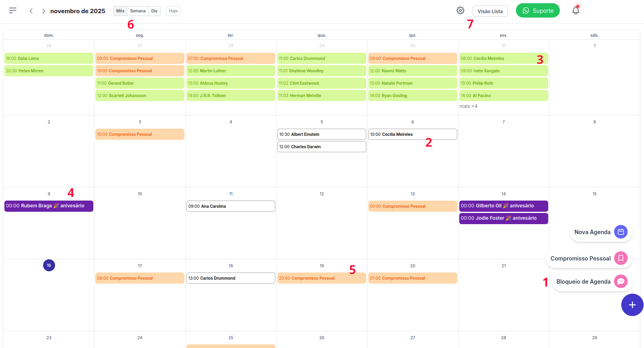
Task: Open Visão Lista view
Action: pos(490,11)
